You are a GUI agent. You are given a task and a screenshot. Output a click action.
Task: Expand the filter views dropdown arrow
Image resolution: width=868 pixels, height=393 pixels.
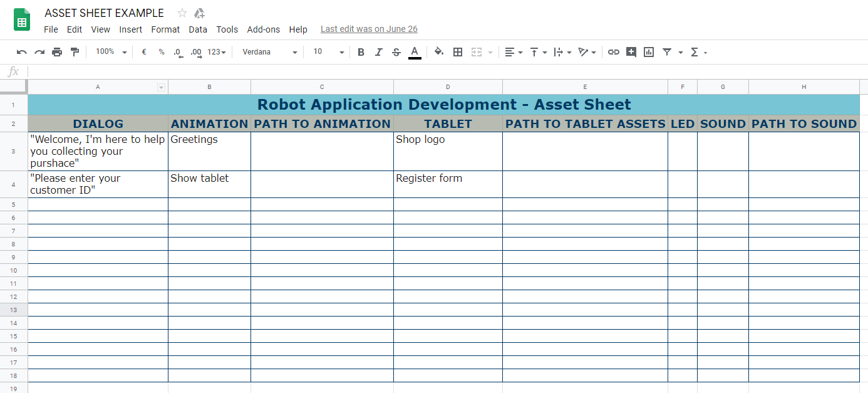680,52
